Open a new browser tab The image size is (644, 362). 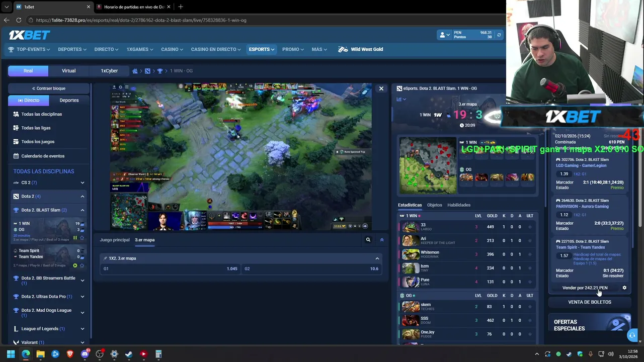click(x=181, y=7)
